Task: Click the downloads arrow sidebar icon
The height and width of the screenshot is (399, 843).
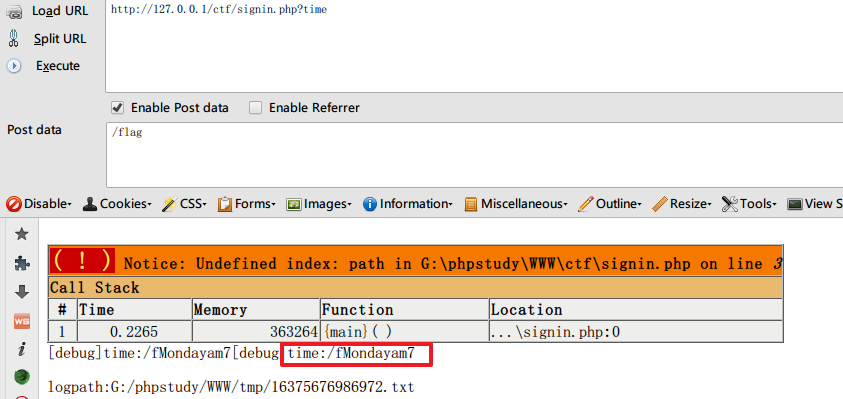Action: click(x=22, y=292)
